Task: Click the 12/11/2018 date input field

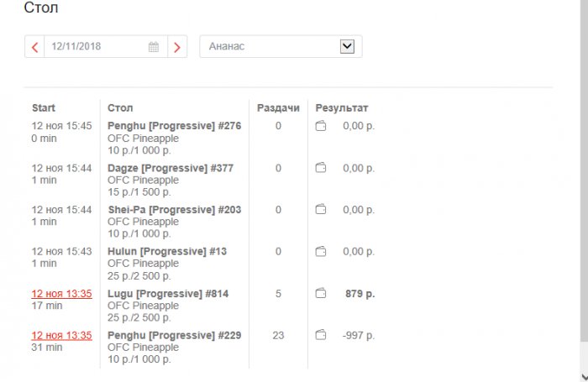Action: tap(97, 47)
